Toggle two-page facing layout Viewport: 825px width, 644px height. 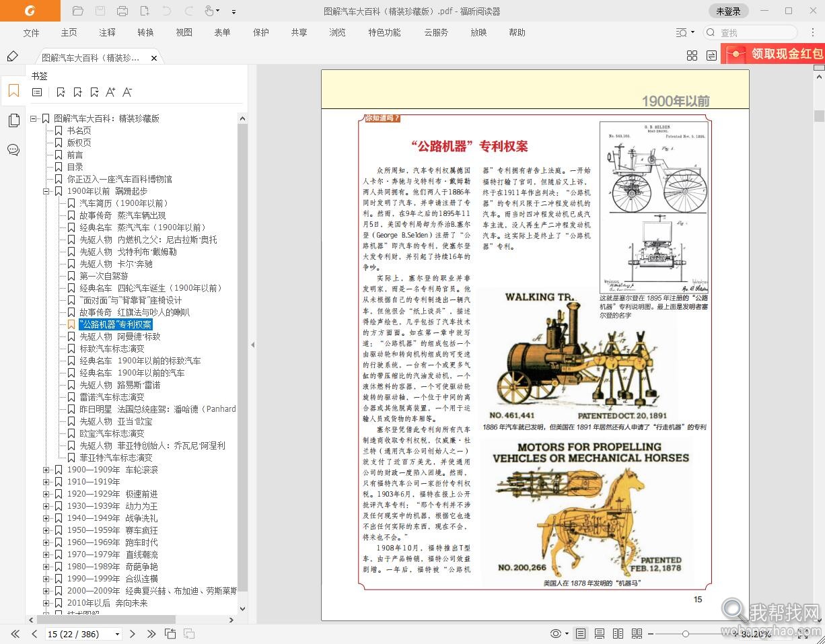coord(618,634)
